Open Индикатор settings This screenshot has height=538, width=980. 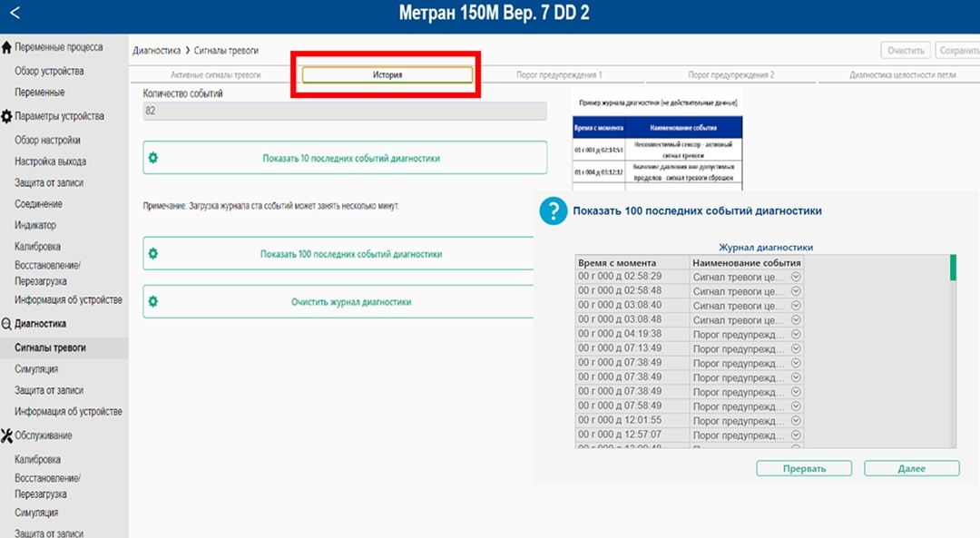[35, 225]
